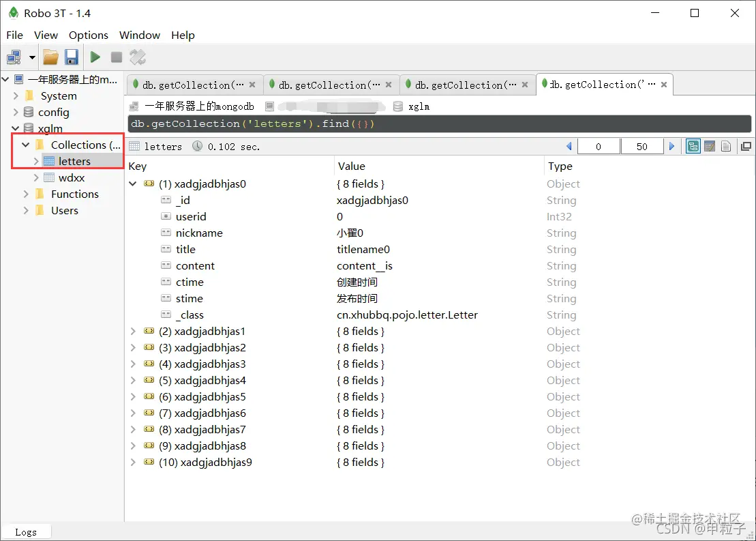Open the connect to server icon

[14, 57]
